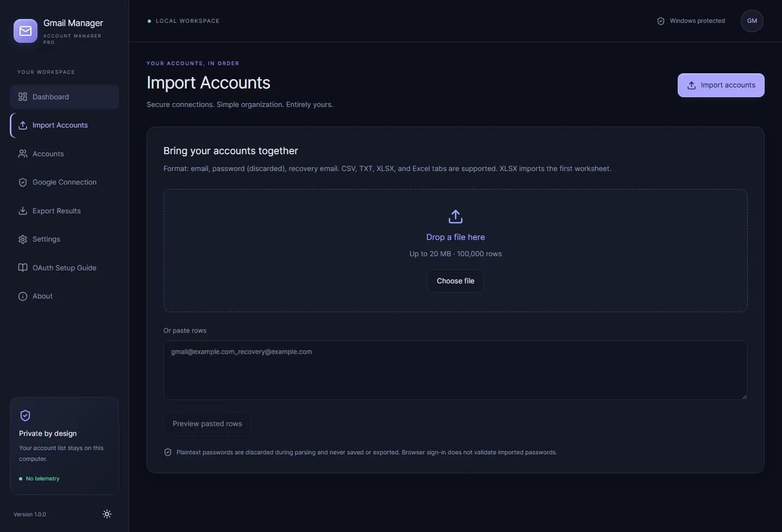Image resolution: width=782 pixels, height=532 pixels.
Task: Click the Dashboard grid icon
Action: (23, 97)
